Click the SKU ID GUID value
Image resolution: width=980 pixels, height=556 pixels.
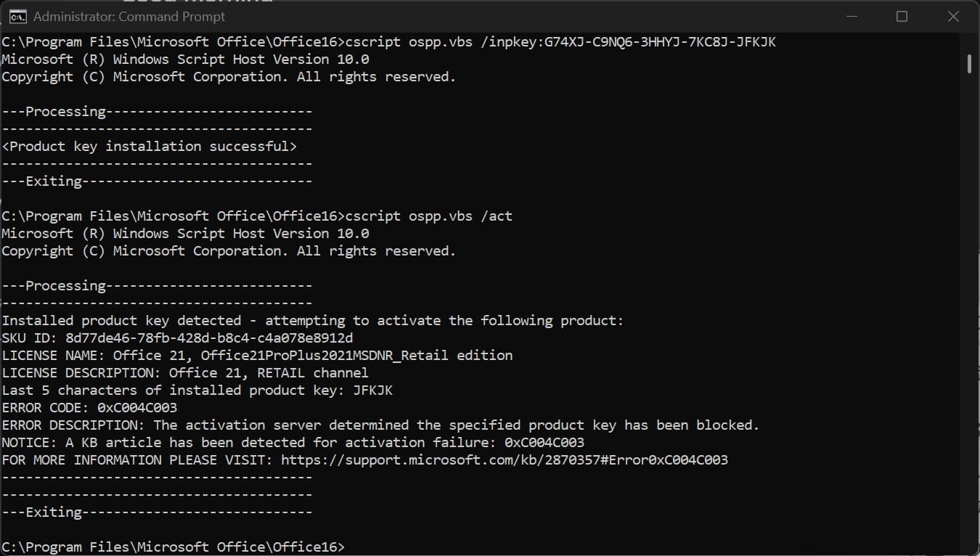tap(209, 338)
